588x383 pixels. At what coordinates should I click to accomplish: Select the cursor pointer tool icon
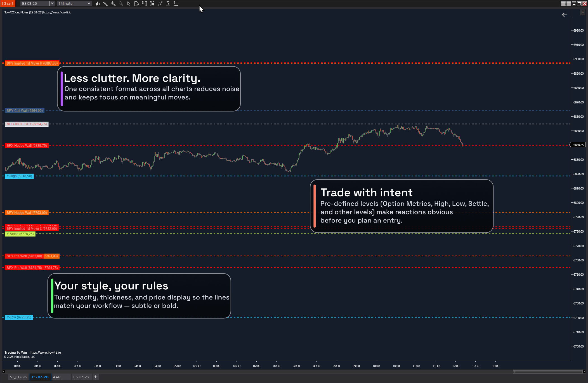point(129,4)
